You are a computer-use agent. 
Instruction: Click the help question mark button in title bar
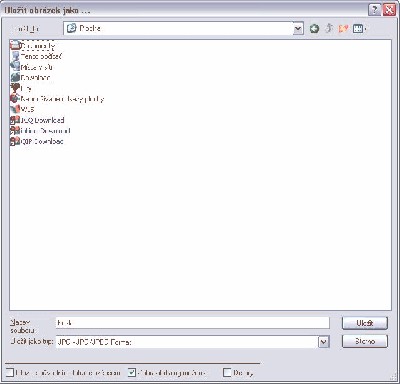click(x=374, y=10)
